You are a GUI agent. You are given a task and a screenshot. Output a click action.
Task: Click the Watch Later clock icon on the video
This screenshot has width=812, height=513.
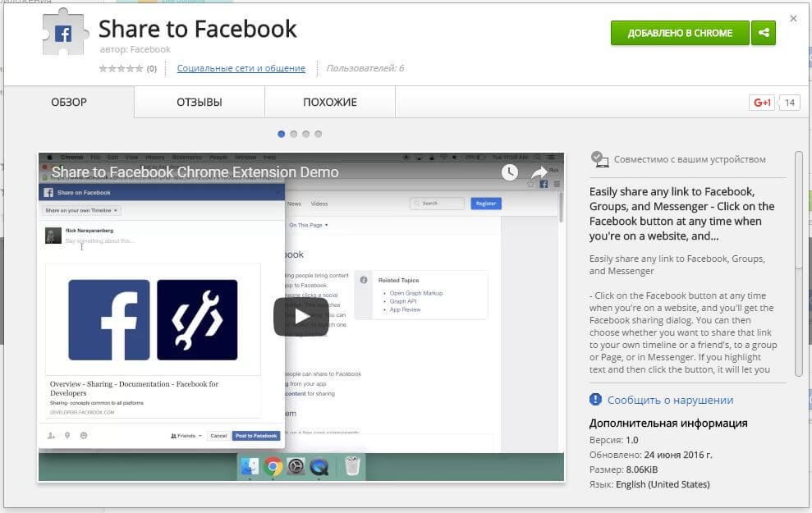(510, 172)
